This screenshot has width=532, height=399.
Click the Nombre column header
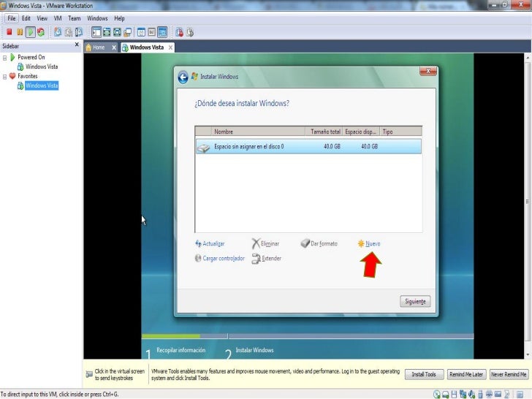tap(258, 132)
